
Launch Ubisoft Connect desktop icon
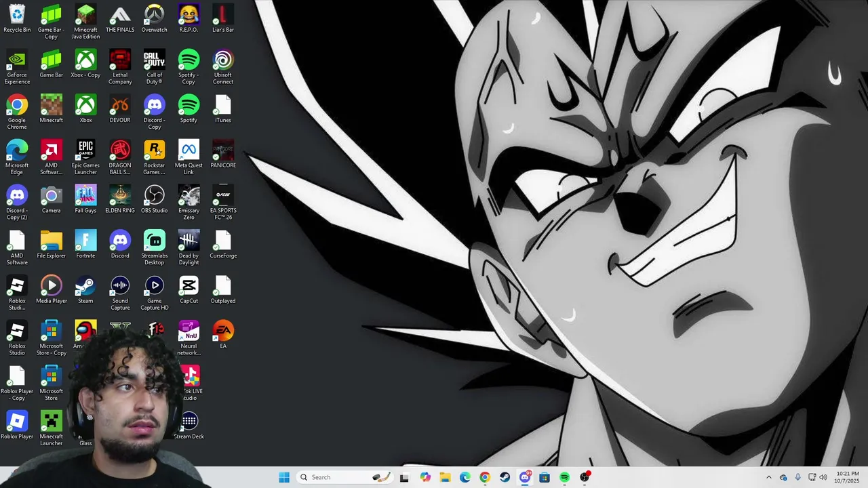click(223, 67)
